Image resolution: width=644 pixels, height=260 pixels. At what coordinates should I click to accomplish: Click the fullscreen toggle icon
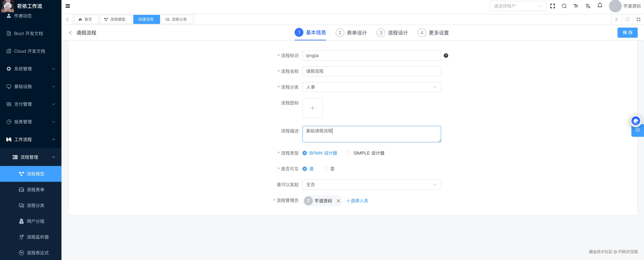click(552, 6)
